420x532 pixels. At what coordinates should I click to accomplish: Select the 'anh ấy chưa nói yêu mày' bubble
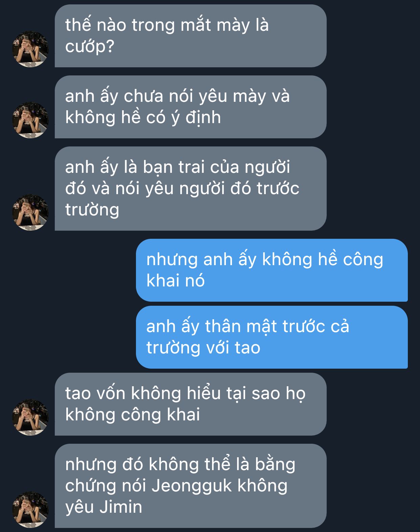(x=191, y=107)
